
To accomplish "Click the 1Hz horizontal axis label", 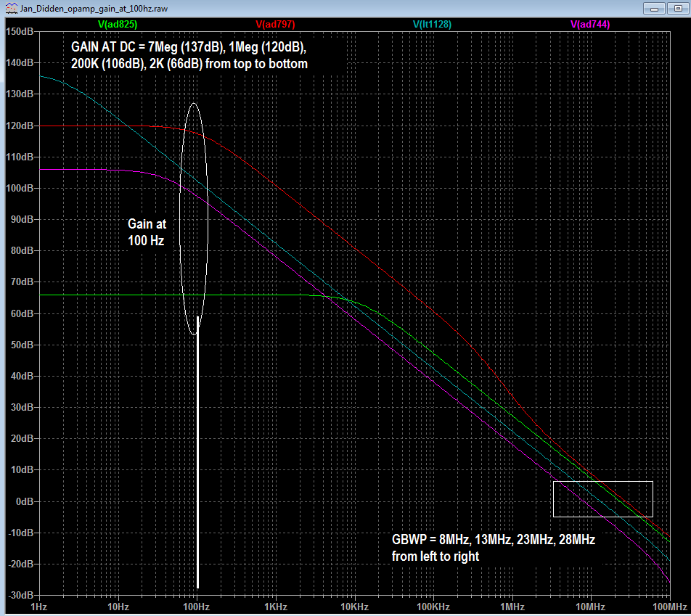I will [x=38, y=607].
